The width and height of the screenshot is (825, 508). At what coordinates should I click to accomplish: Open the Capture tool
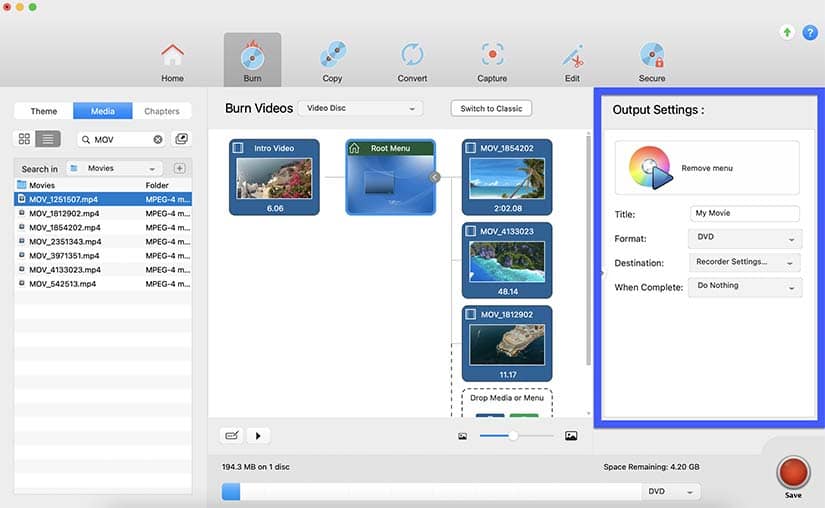click(492, 58)
